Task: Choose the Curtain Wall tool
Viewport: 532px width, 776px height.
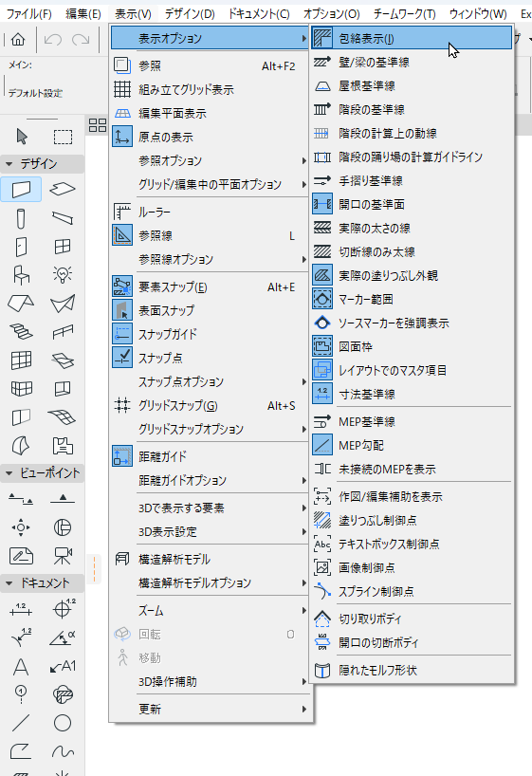Action: click(21, 360)
